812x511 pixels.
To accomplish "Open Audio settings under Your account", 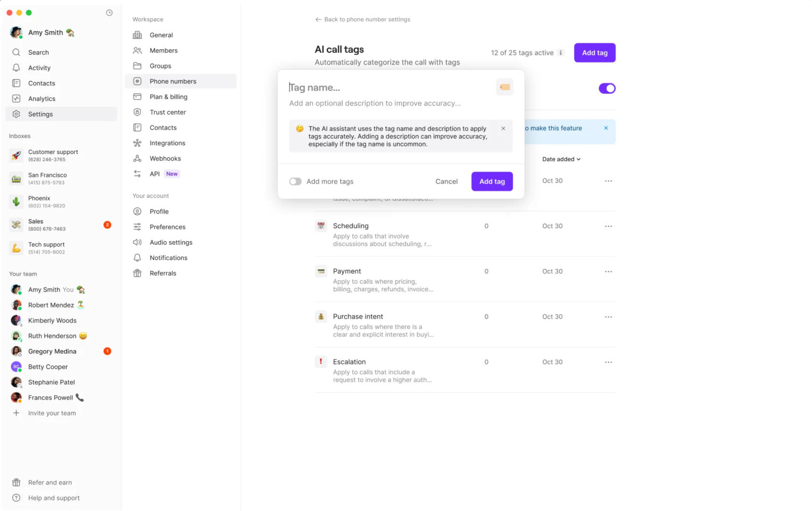I will pos(171,242).
